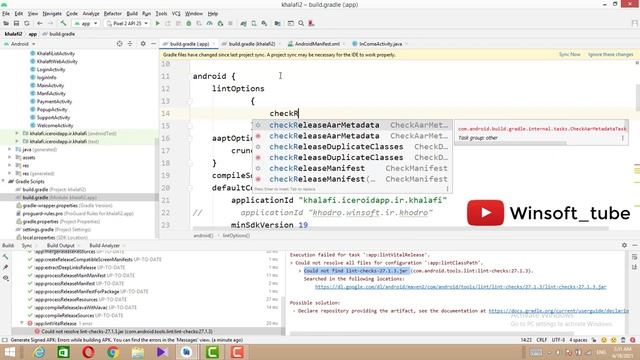This screenshot has width=640, height=360.
Task: Collapse the Gradle Scripts node
Action: pyautogui.click(x=4, y=181)
